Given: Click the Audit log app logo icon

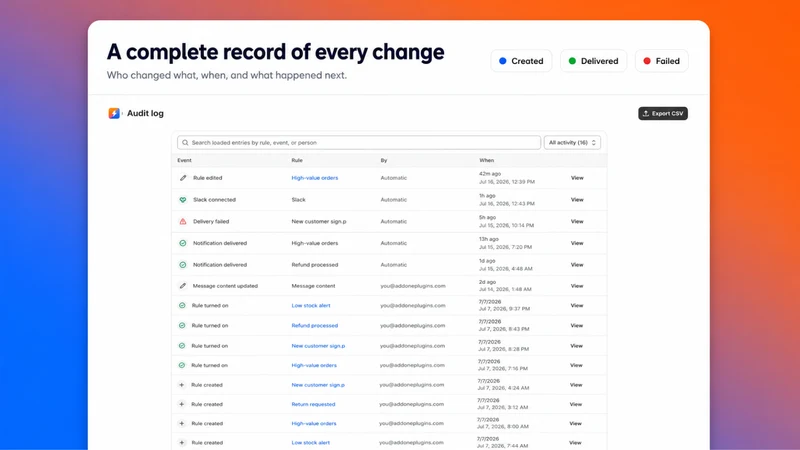Looking at the screenshot, I should click(114, 113).
